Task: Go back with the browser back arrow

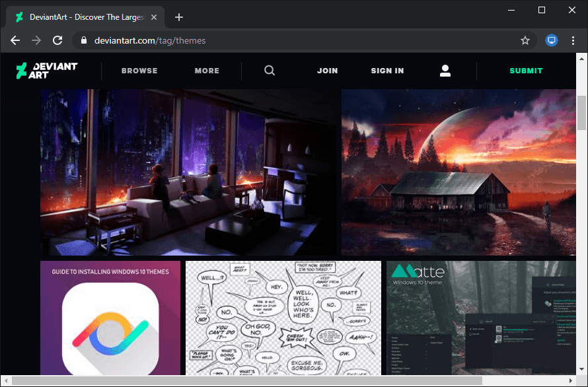Action: tap(15, 40)
